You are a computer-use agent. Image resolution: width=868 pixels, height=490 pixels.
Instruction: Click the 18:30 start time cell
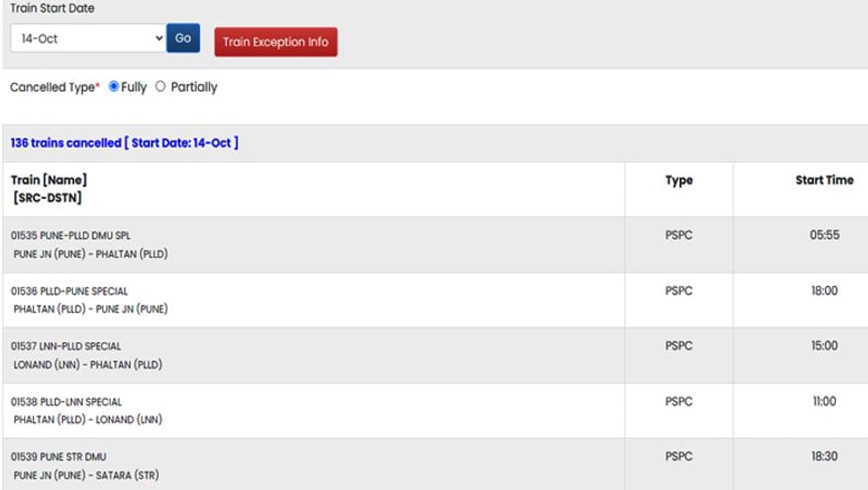825,457
